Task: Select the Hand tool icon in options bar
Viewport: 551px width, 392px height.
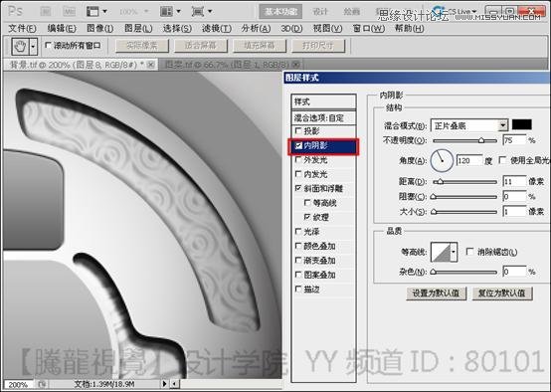Action: (20, 47)
